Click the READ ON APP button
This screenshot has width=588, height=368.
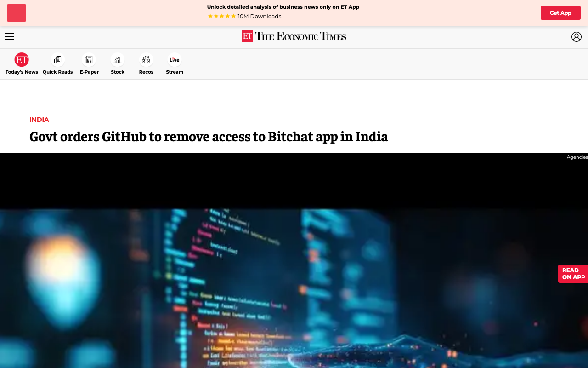(573, 274)
